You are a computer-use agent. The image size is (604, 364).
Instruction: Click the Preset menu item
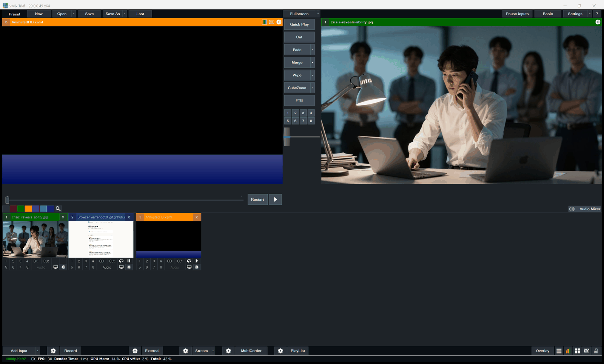coord(15,14)
